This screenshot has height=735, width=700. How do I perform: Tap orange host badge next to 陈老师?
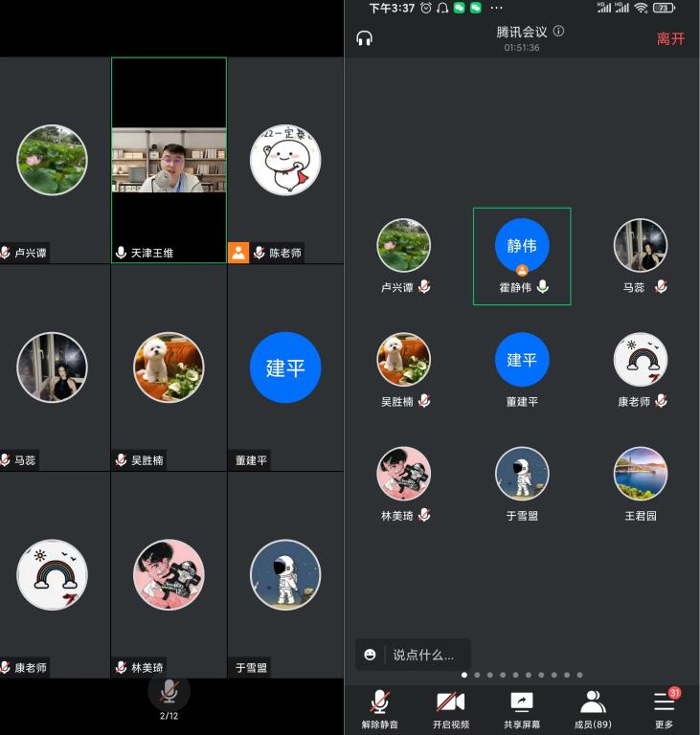(x=238, y=254)
